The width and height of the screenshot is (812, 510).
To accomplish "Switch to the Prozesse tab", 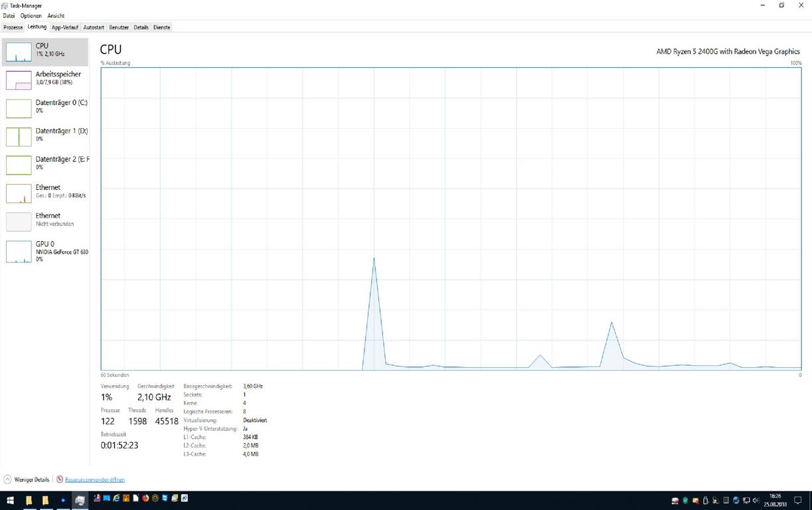I will tap(13, 27).
